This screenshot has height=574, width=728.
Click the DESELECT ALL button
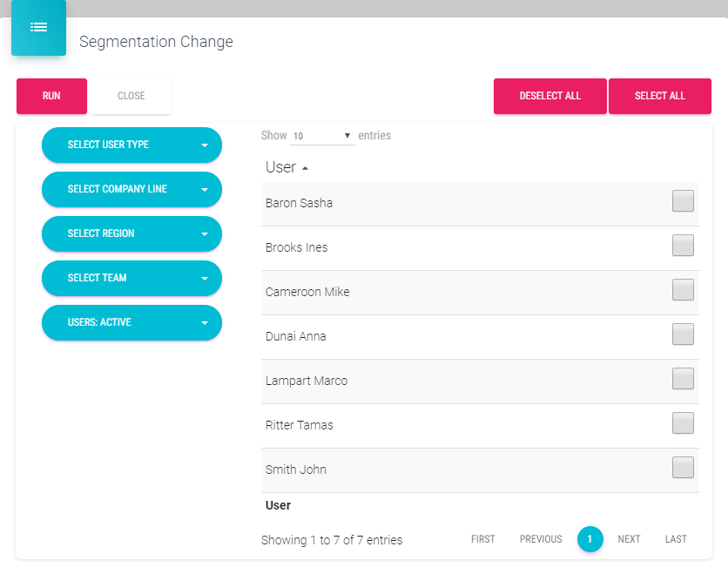pyautogui.click(x=549, y=96)
